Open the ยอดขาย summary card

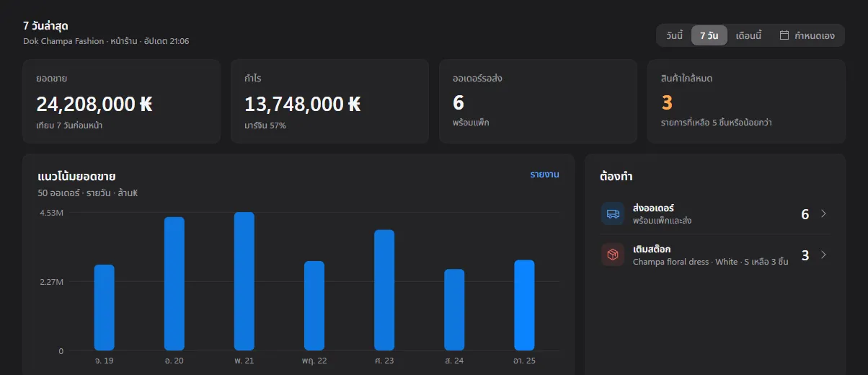pos(122,102)
